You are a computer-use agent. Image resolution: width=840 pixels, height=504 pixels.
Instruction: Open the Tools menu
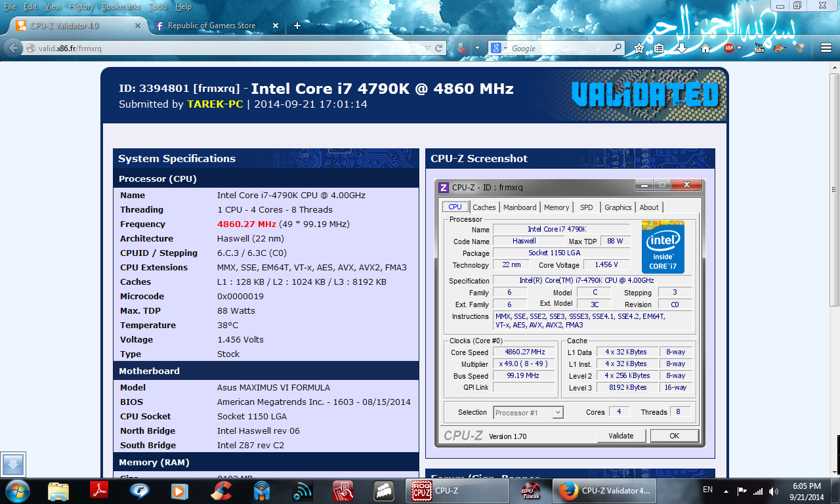coord(158,7)
